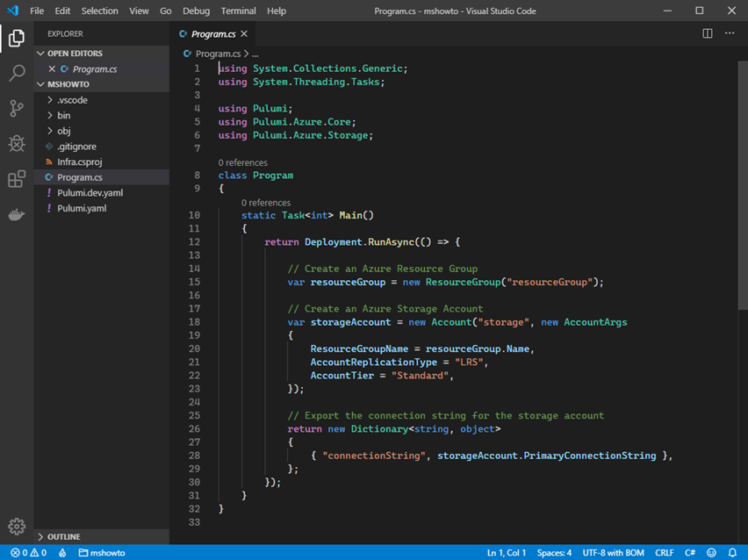
Task: Open the Search view icon
Action: click(x=17, y=74)
